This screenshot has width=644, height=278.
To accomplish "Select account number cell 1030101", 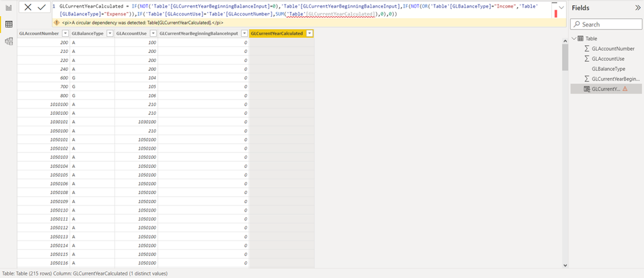I will [x=44, y=122].
